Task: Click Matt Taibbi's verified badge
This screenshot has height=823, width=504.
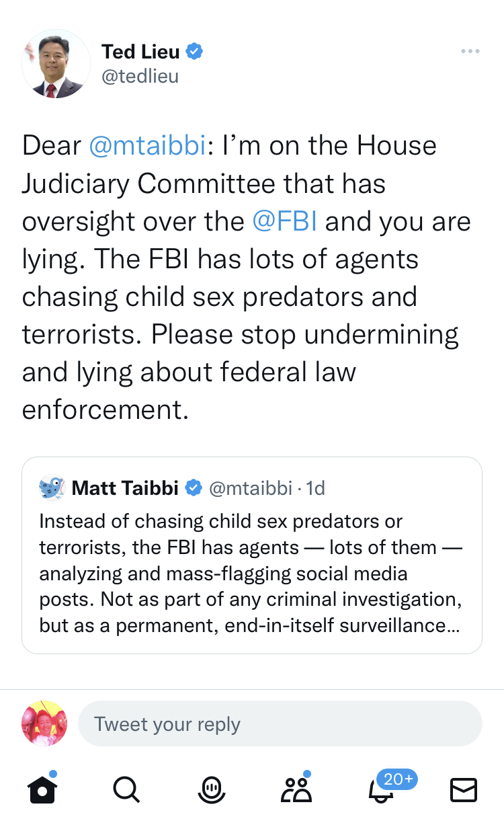Action: point(194,488)
